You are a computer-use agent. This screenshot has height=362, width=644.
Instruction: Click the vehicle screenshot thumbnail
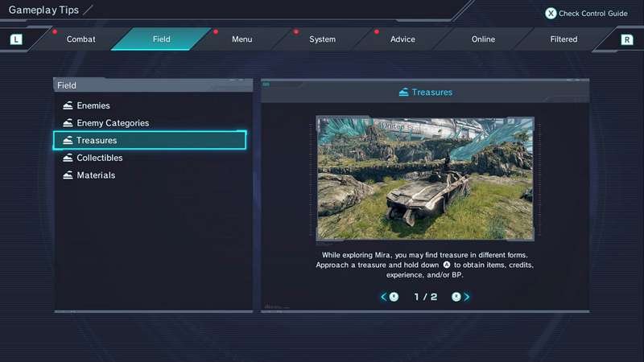pyautogui.click(x=425, y=179)
